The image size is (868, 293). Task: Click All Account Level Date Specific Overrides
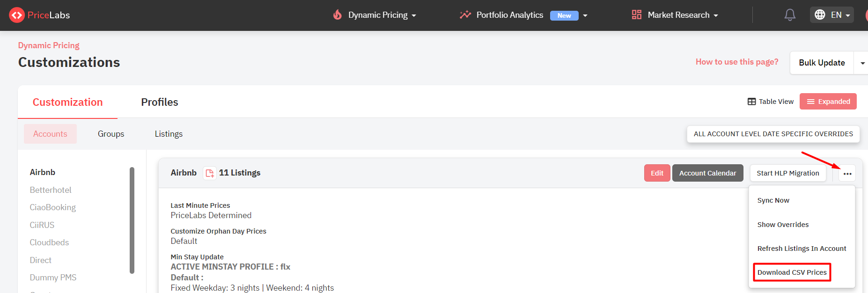pyautogui.click(x=773, y=134)
